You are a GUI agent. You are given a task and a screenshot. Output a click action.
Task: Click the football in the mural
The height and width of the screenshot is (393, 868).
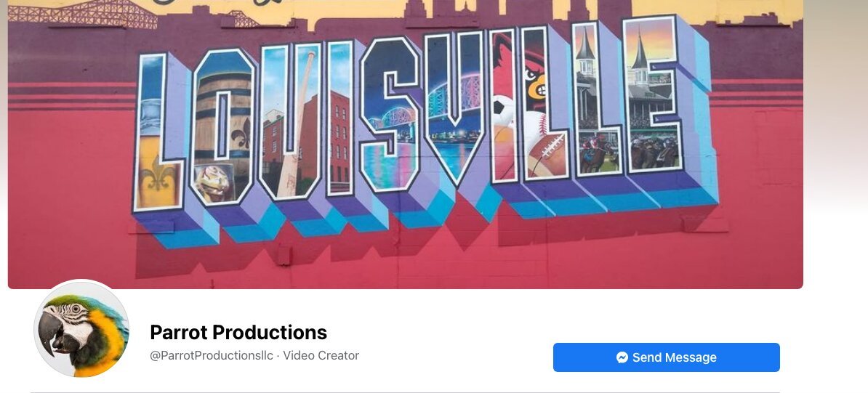[547, 153]
